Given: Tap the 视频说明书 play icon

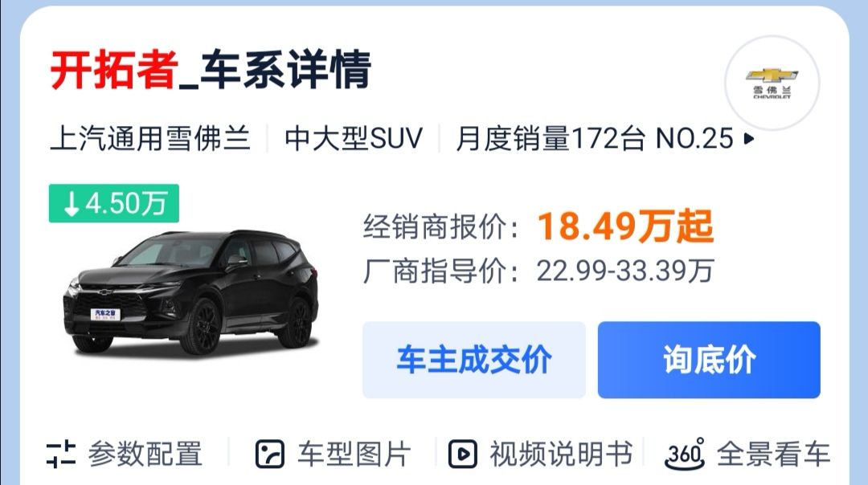Looking at the screenshot, I should click(462, 454).
